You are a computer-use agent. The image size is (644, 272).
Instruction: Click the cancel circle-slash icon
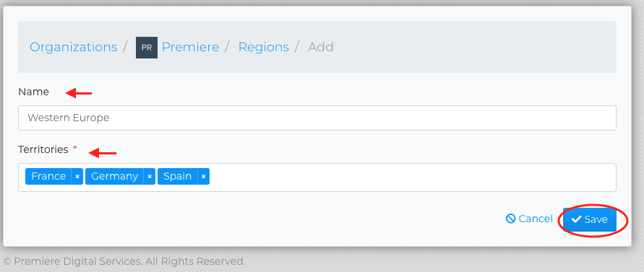(x=510, y=219)
